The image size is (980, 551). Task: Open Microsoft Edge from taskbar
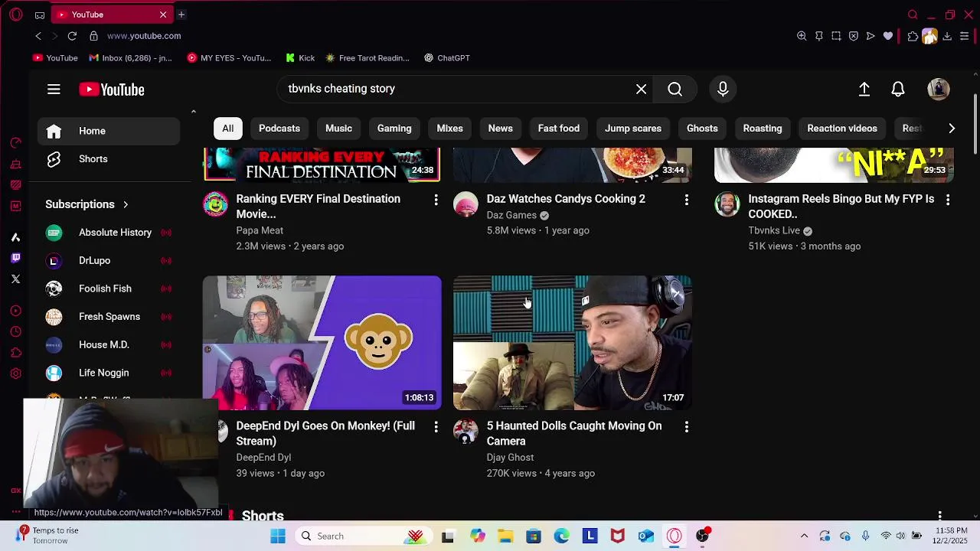tap(562, 536)
